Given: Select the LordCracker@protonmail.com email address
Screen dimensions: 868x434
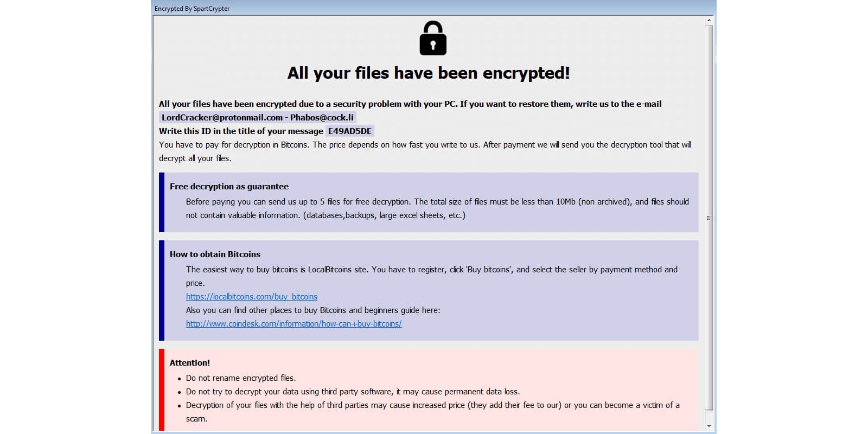Looking at the screenshot, I should pyautogui.click(x=222, y=117).
